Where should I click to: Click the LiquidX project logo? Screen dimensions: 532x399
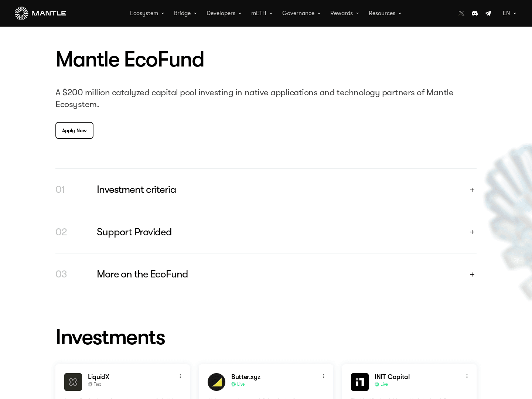point(73,382)
